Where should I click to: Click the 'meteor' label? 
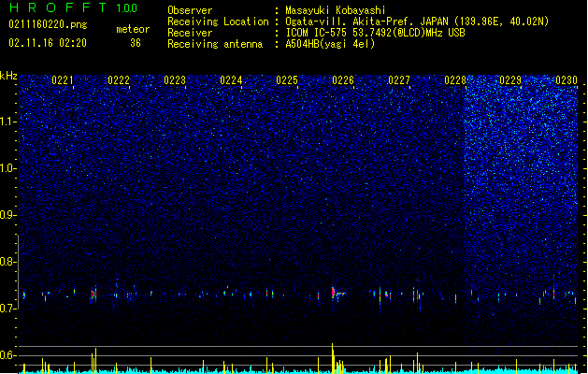pos(133,29)
